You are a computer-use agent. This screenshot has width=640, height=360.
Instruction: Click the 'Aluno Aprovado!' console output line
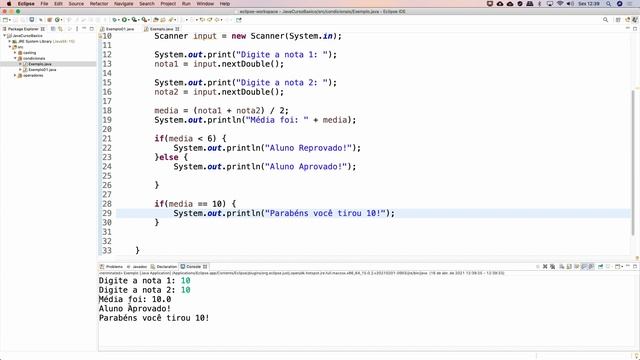click(x=135, y=309)
